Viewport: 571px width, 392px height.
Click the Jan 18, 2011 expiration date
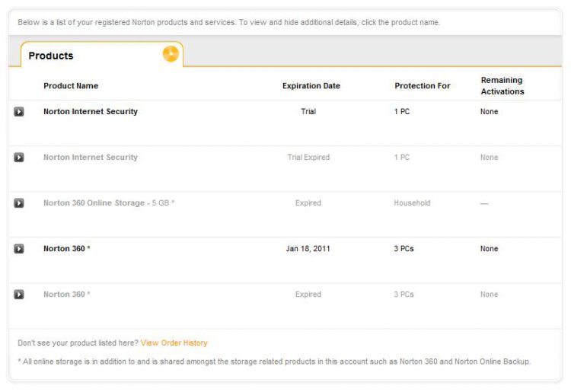(x=308, y=249)
